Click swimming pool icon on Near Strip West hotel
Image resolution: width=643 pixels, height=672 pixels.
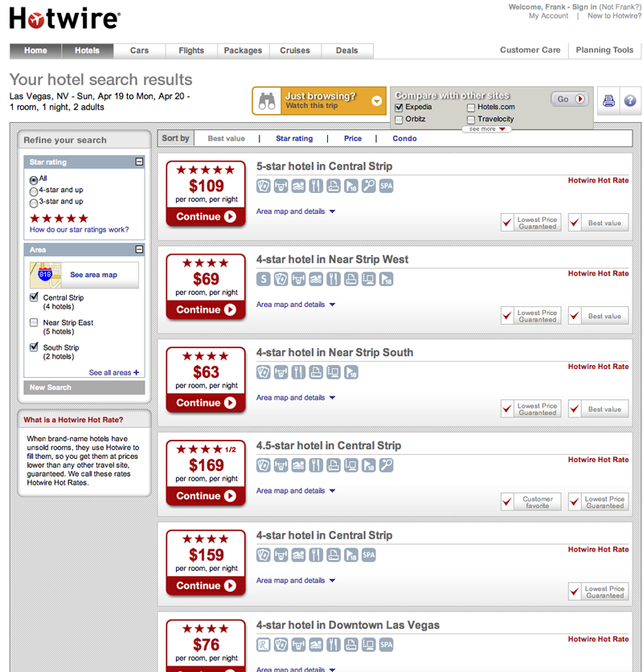(316, 280)
